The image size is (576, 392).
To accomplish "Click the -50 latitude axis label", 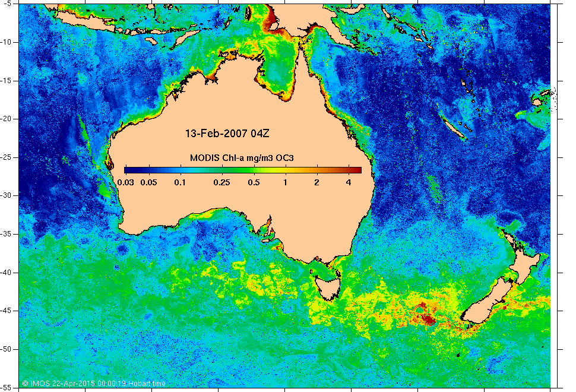I will tap(7, 349).
